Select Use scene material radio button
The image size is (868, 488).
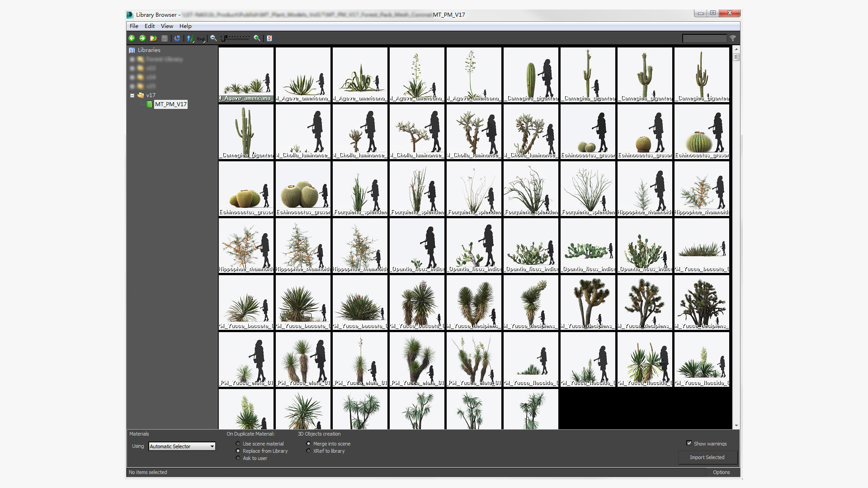click(x=238, y=444)
